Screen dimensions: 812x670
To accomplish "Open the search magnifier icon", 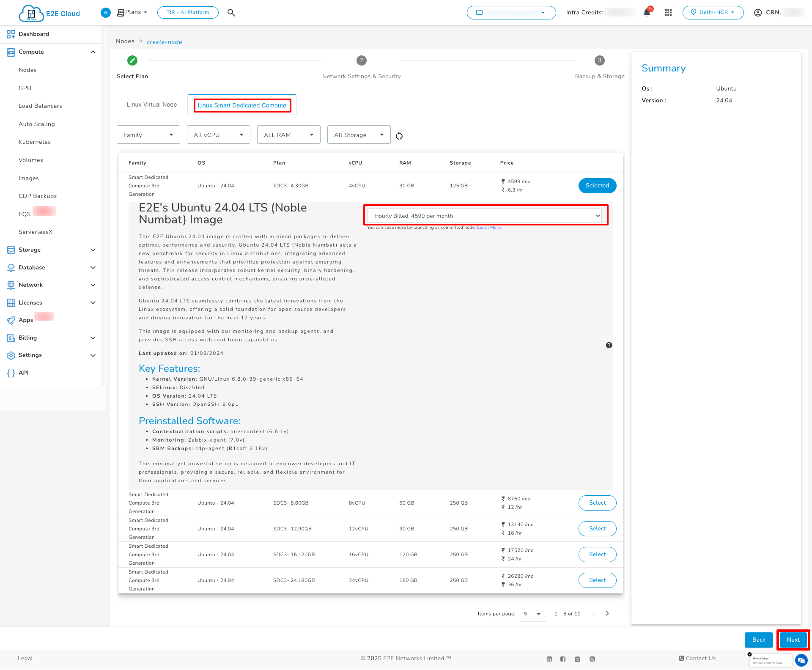I will 231,12.
